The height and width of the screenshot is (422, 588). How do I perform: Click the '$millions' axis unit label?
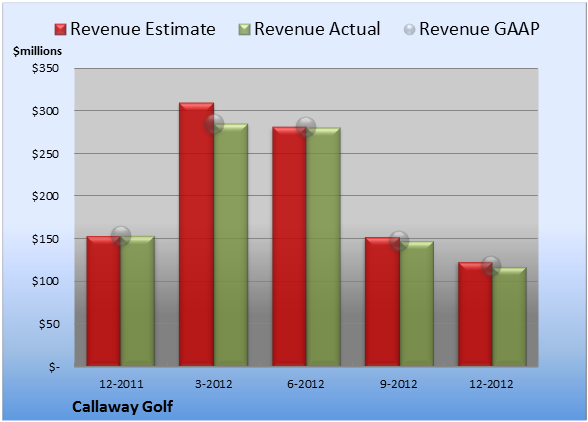pyautogui.click(x=37, y=51)
